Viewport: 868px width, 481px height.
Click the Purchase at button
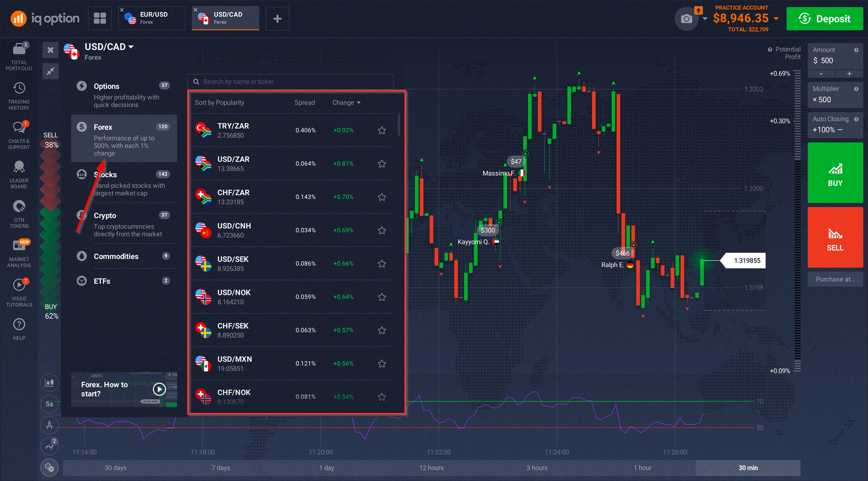pos(835,280)
